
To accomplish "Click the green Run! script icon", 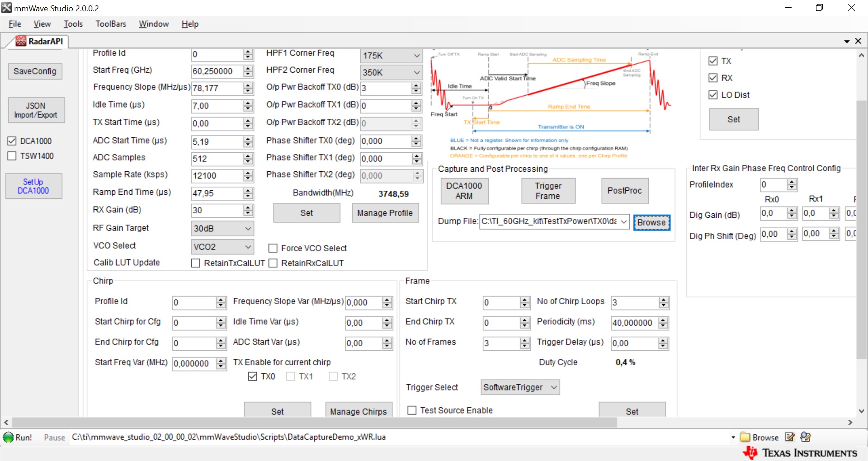I will tap(8, 437).
